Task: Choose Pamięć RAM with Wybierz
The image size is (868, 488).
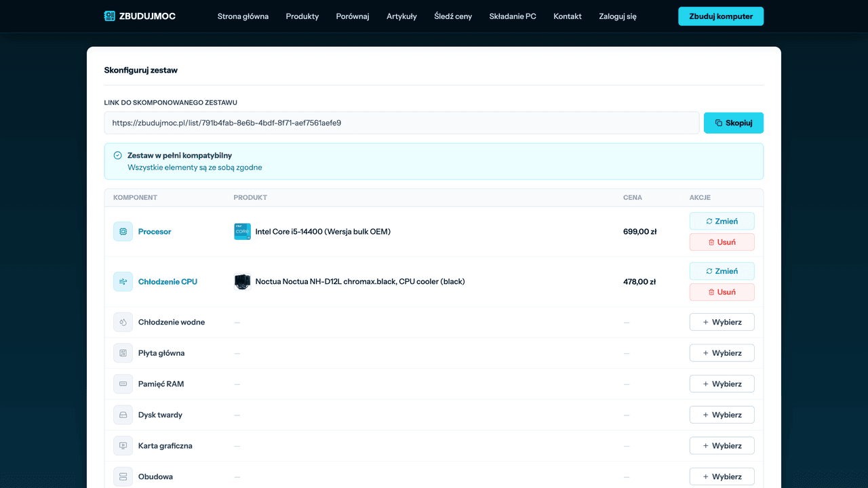Action: click(x=722, y=384)
